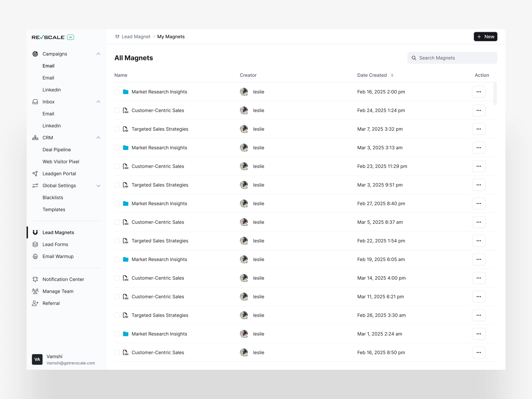
Task: Open Deal Pipeline in sidebar
Action: (x=57, y=150)
